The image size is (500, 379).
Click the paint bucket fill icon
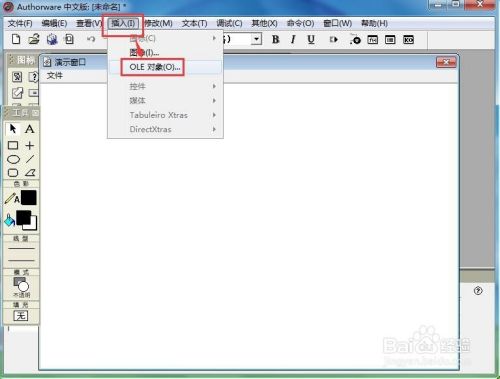coord(9,220)
